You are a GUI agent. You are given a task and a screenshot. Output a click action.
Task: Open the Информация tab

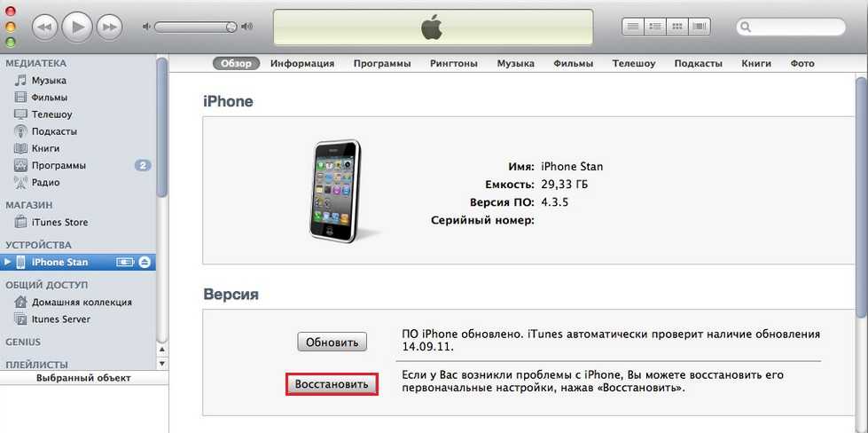302,64
